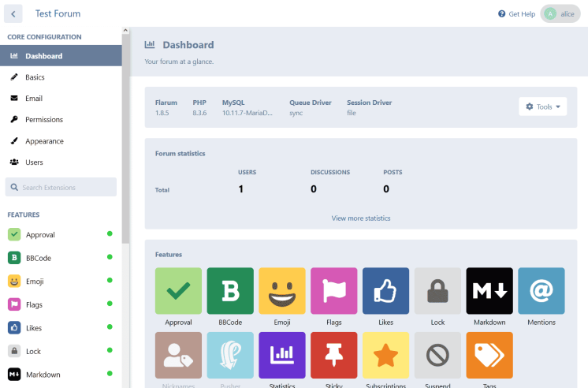Open the Flags feature tile
The height and width of the screenshot is (388, 588).
333,291
